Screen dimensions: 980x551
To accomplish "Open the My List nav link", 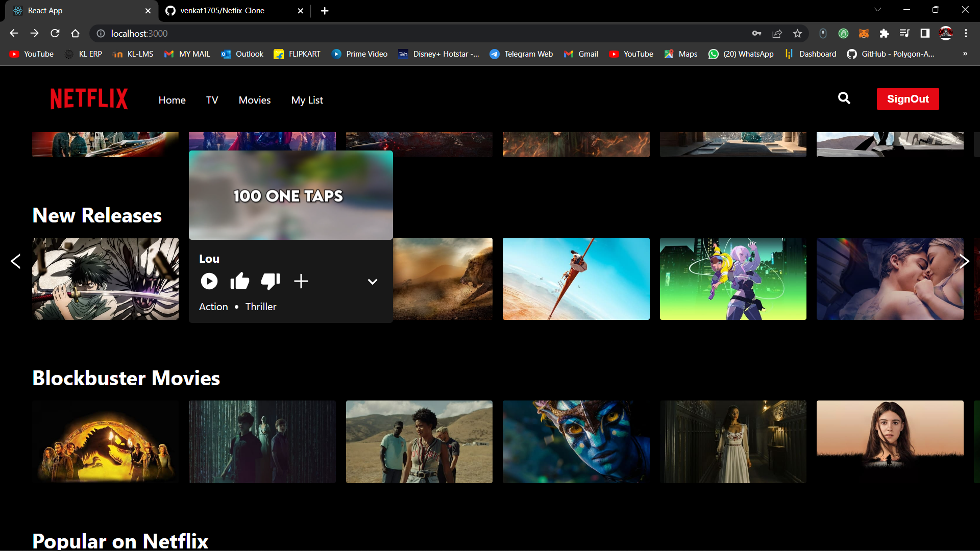I will pos(307,100).
